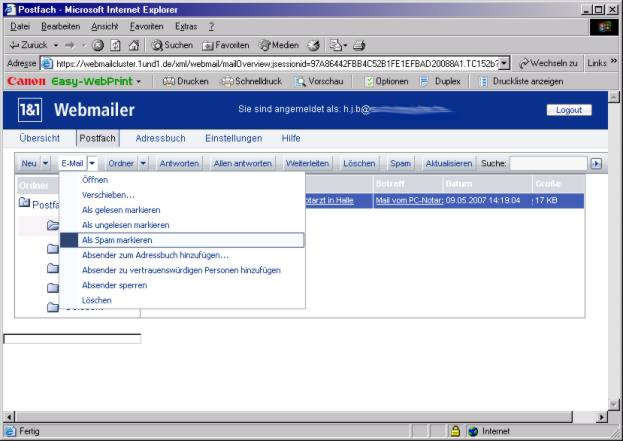
Task: Expand the Ordner dropdown arrow
Action: [x=143, y=163]
